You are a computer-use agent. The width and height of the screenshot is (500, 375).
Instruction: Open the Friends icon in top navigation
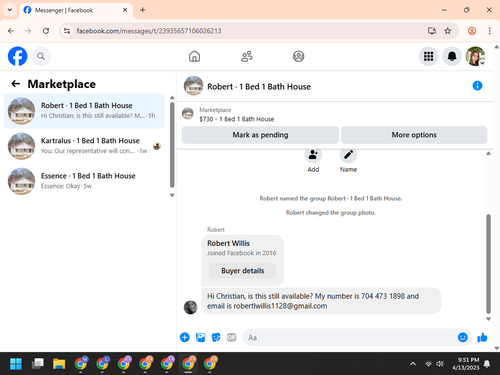[247, 56]
